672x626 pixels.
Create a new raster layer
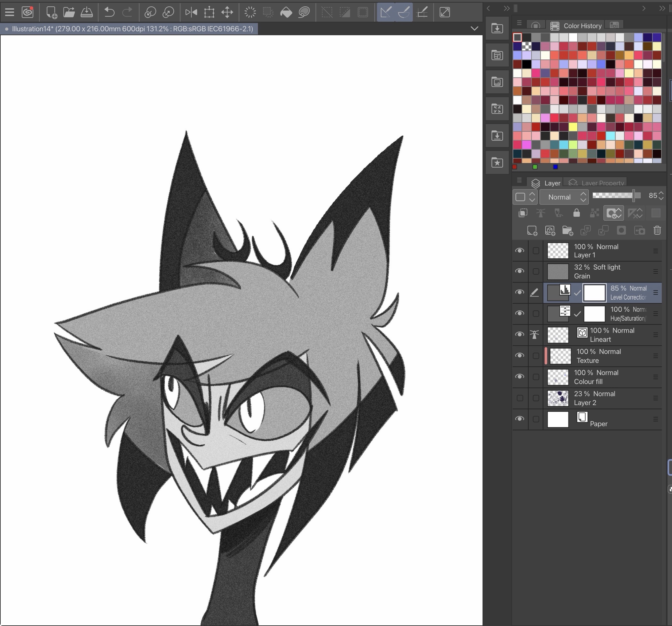point(532,230)
